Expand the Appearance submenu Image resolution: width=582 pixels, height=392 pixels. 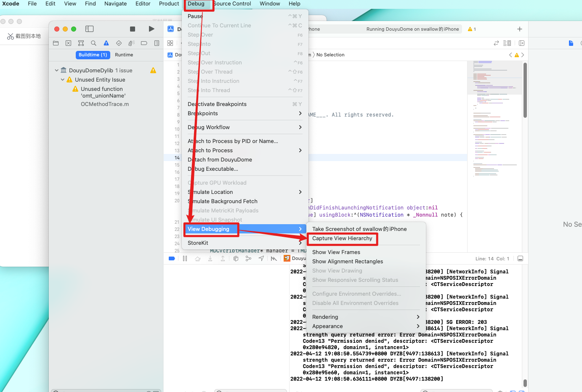point(366,326)
